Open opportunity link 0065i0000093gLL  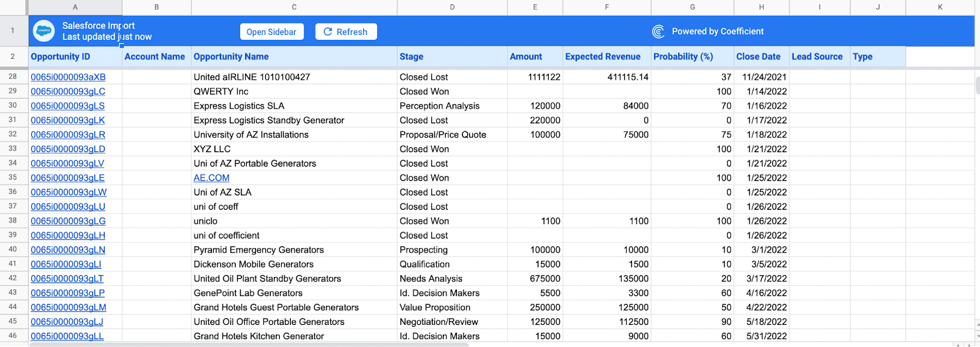[67, 337]
